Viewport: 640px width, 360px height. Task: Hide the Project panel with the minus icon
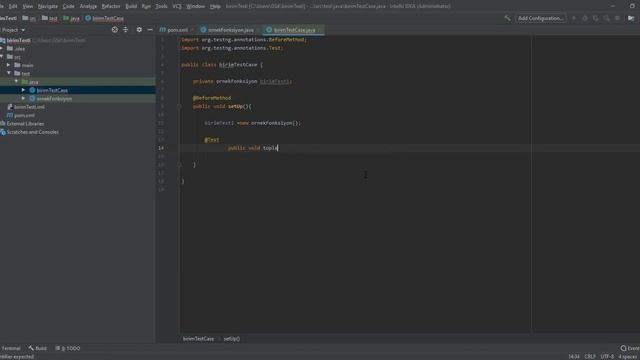tap(150, 30)
